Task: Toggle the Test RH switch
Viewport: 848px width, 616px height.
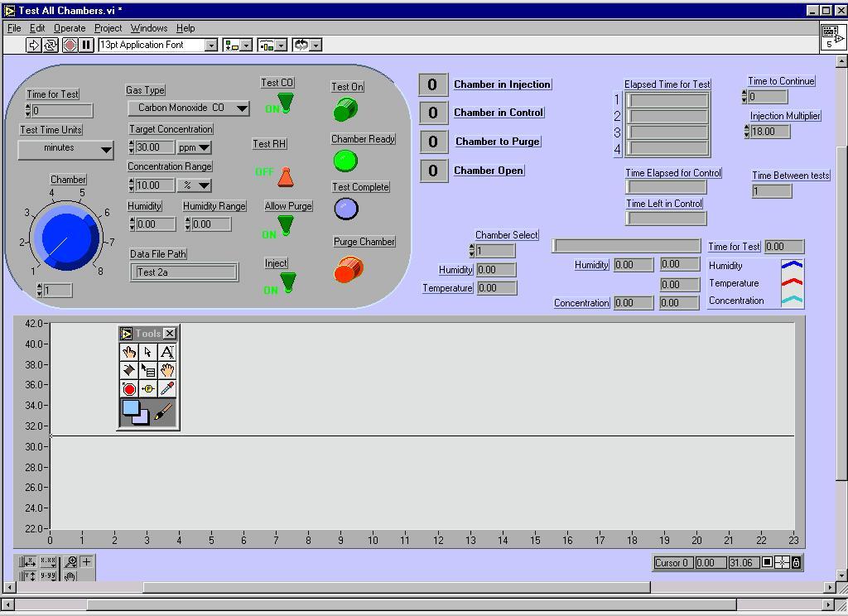Action: click(x=285, y=176)
